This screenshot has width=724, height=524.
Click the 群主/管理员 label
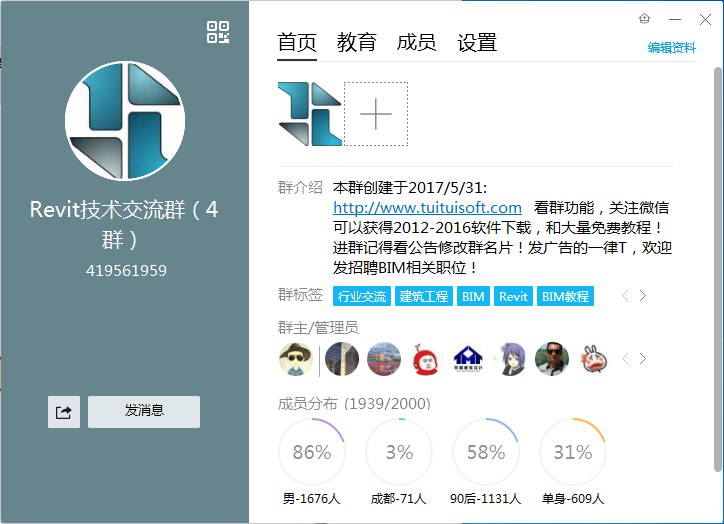pos(318,328)
